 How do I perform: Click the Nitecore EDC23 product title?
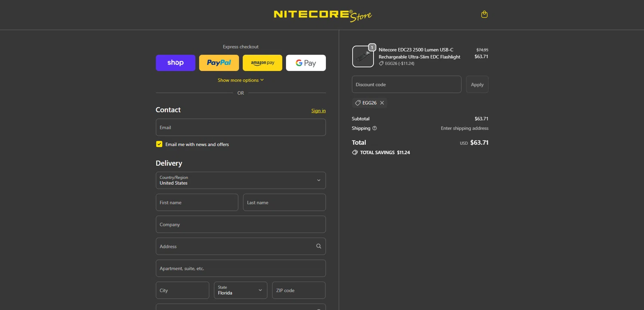tap(419, 53)
